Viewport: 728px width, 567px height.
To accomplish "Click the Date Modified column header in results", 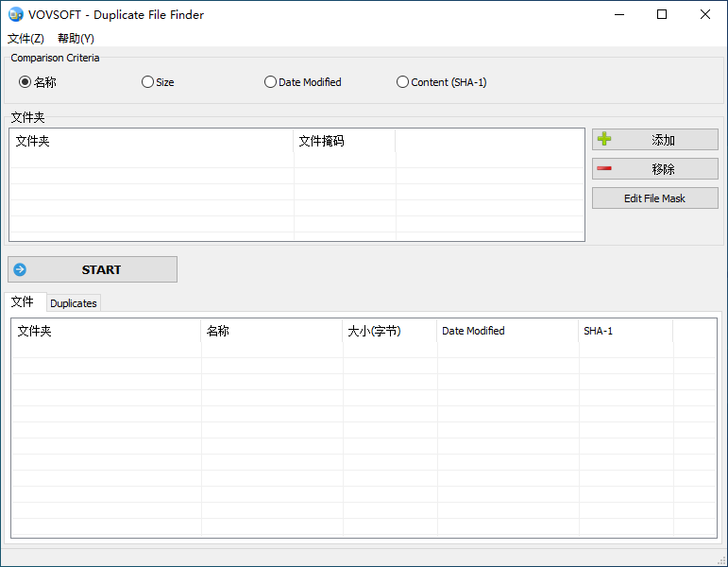I will pyautogui.click(x=473, y=331).
